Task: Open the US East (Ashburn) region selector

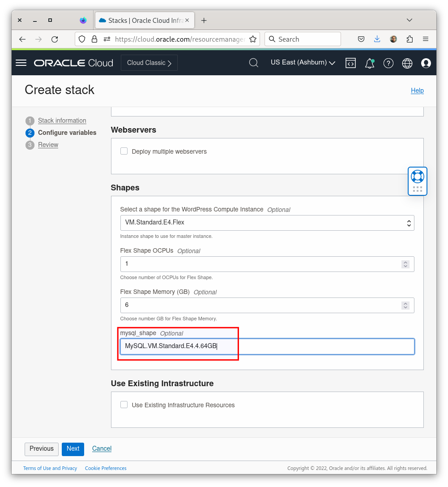Action: (x=303, y=63)
